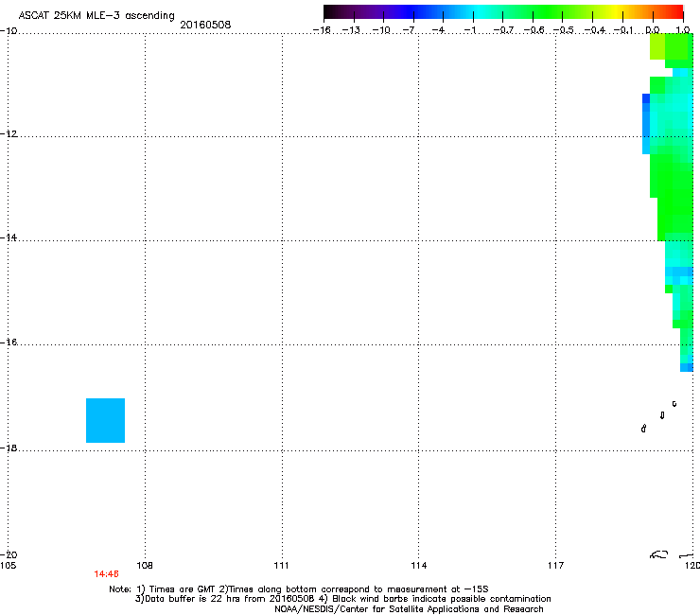Click the large light-blue data square
Screen dimensions: 700x615
point(105,420)
